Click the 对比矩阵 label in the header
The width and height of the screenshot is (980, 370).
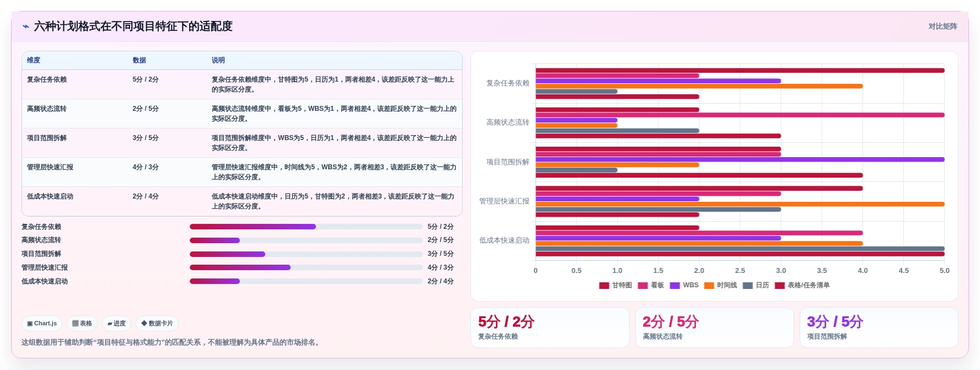point(942,26)
